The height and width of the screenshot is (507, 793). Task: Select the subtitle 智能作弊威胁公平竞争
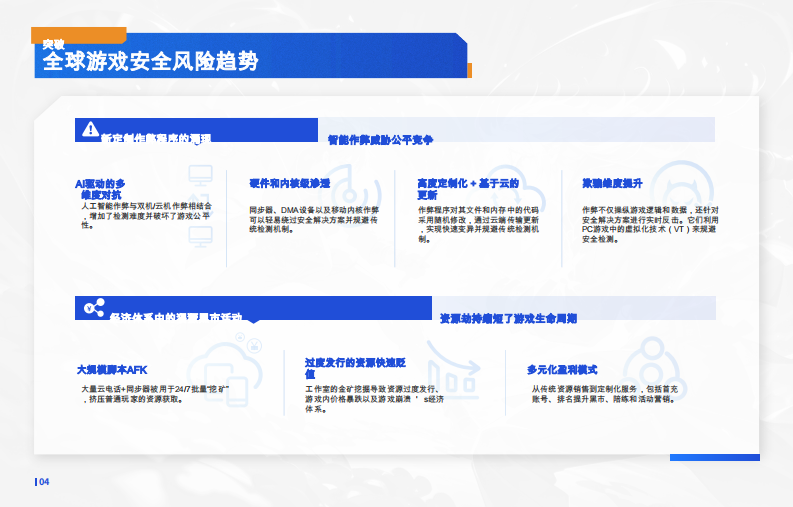(x=380, y=140)
